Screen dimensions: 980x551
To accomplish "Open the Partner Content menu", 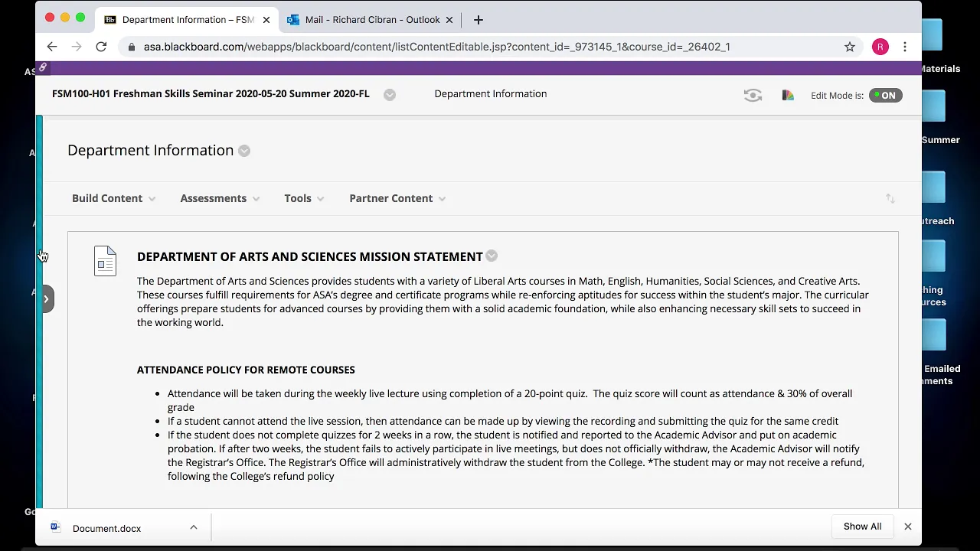I will point(397,198).
